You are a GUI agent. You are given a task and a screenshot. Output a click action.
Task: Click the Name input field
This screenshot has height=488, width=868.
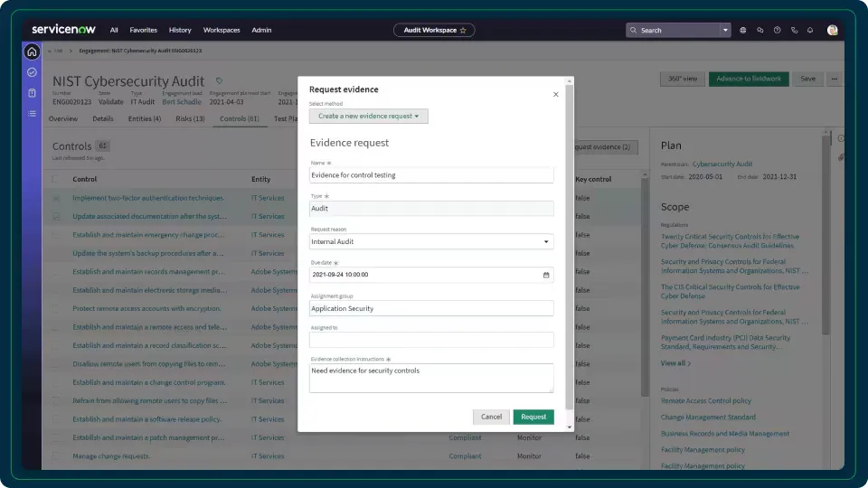pos(431,175)
